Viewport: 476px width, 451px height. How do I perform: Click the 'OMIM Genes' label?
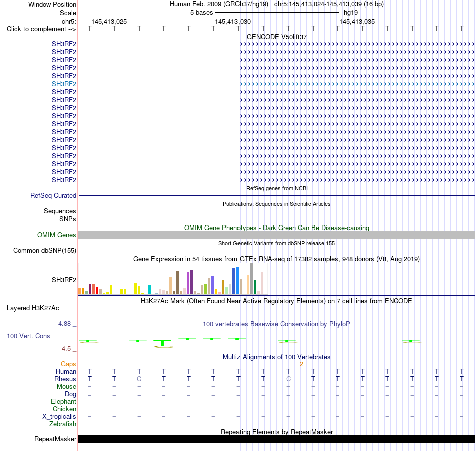point(56,235)
